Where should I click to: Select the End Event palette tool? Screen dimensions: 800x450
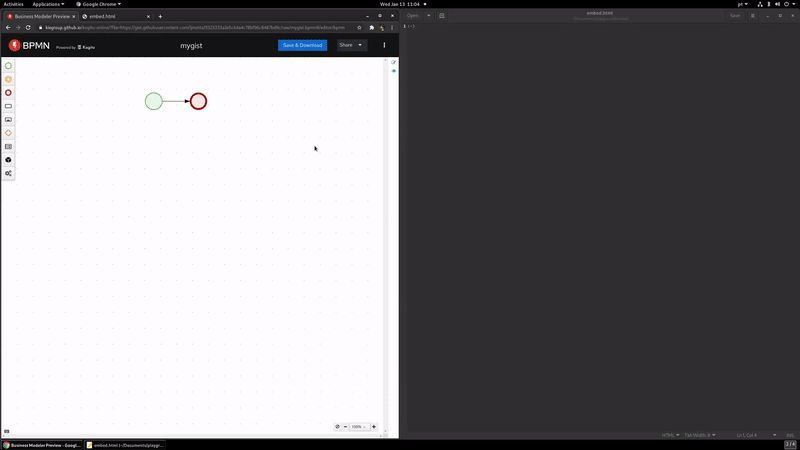[x=9, y=93]
